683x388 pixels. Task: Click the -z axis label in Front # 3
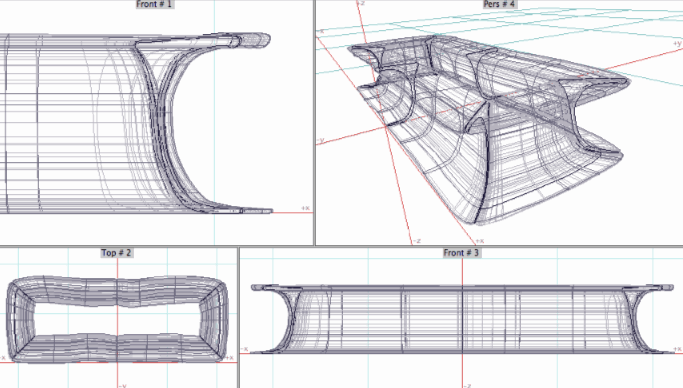(467, 385)
